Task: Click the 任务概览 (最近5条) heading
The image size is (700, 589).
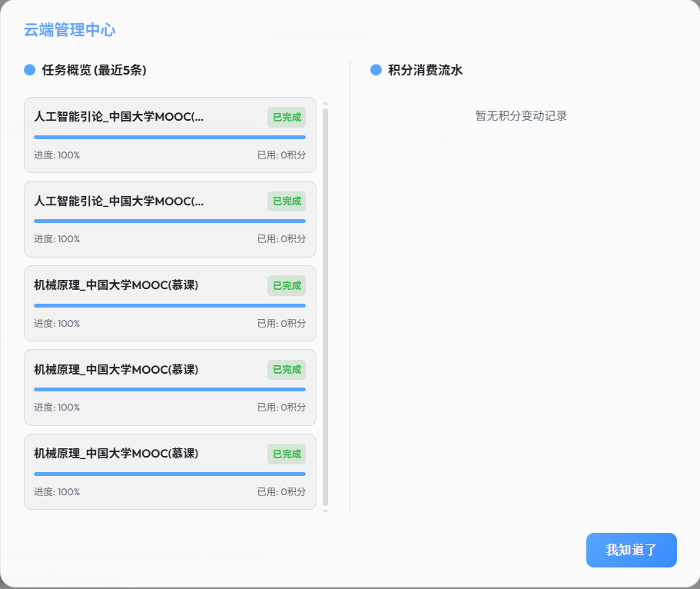Action: coord(95,70)
